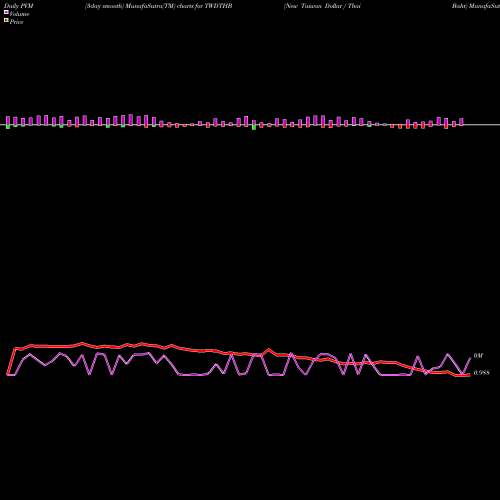Screen dimensions: 500x500
Task: Select the Volume legend label
Action: coord(19,14)
